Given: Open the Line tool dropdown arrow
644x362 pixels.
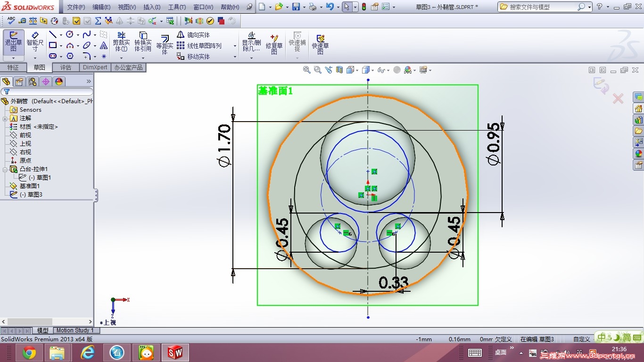Looking at the screenshot, I should pyautogui.click(x=61, y=35).
